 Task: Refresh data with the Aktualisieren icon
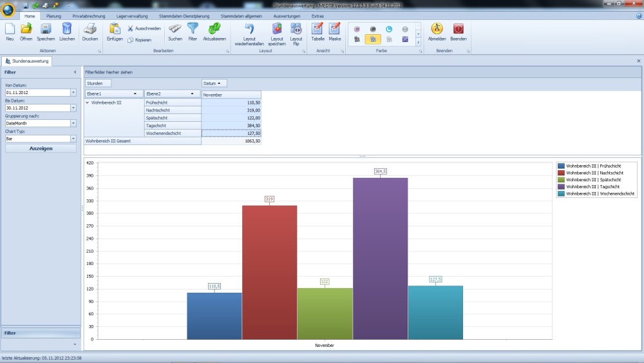(214, 29)
